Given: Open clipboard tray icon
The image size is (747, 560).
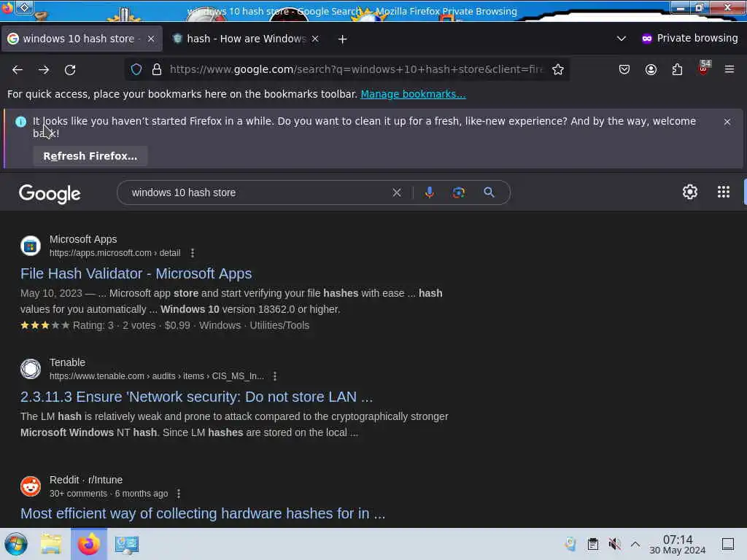Looking at the screenshot, I should click(x=592, y=544).
